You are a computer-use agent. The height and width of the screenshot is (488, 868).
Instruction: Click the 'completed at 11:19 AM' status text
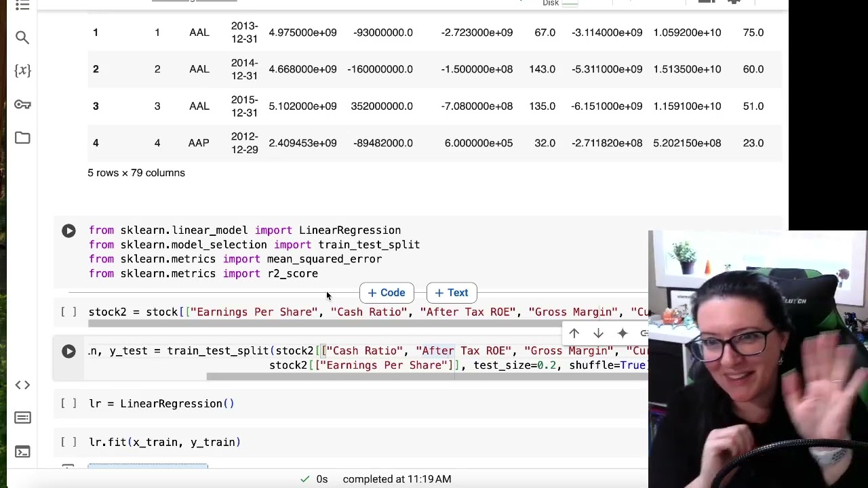(x=397, y=479)
